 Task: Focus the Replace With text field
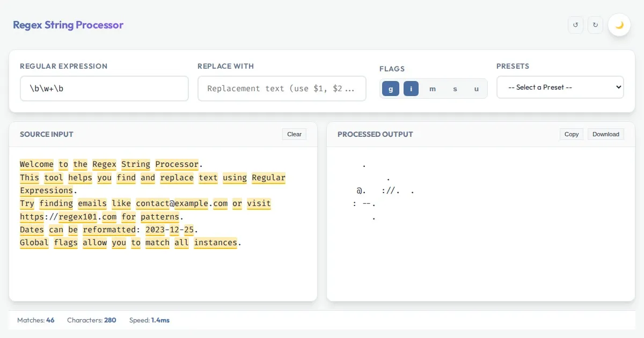coord(282,89)
